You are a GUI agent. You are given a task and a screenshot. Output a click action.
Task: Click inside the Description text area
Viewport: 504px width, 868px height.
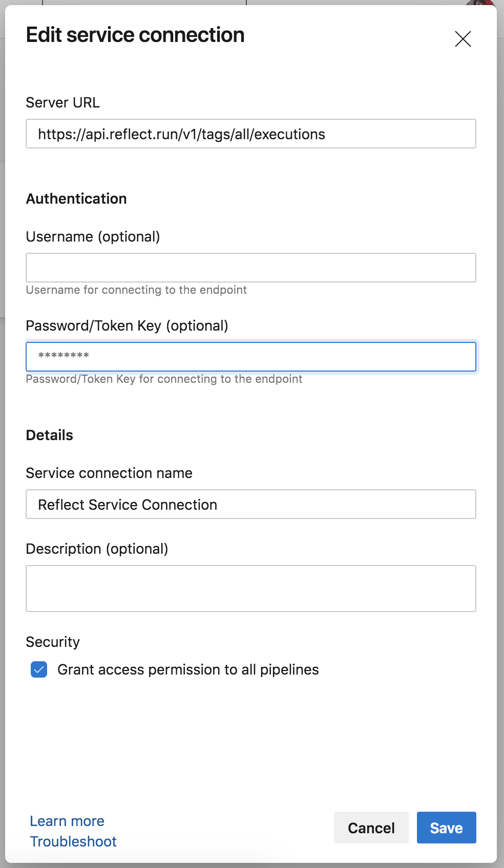[x=251, y=588]
